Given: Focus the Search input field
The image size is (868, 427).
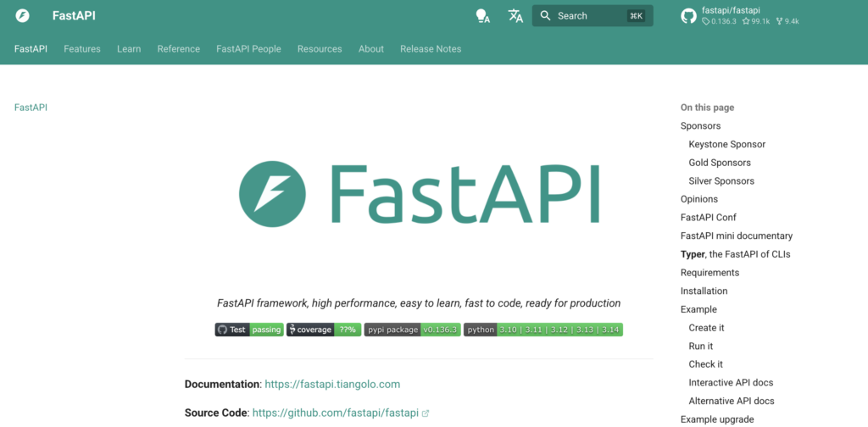Looking at the screenshot, I should [593, 15].
